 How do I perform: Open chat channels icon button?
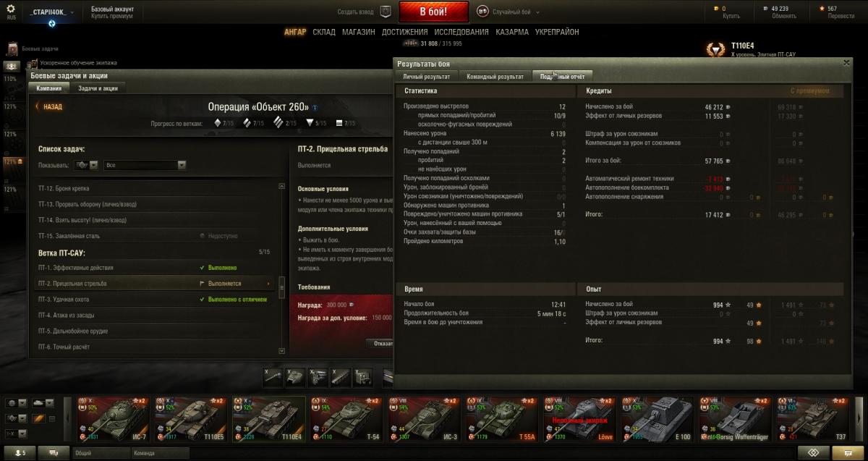(x=53, y=453)
